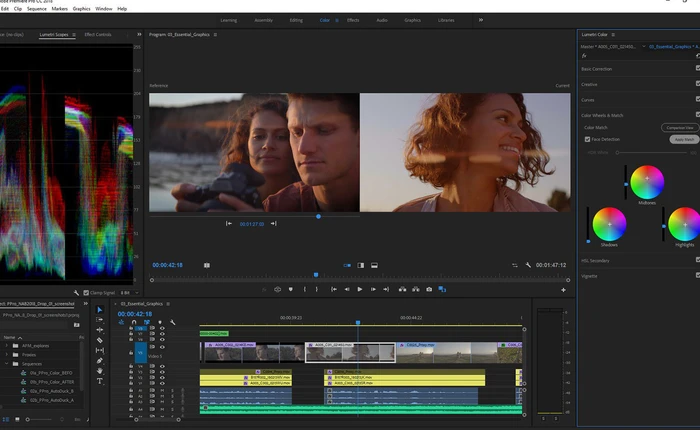The height and width of the screenshot is (430, 700).
Task: Select the Type tool
Action: click(x=100, y=381)
